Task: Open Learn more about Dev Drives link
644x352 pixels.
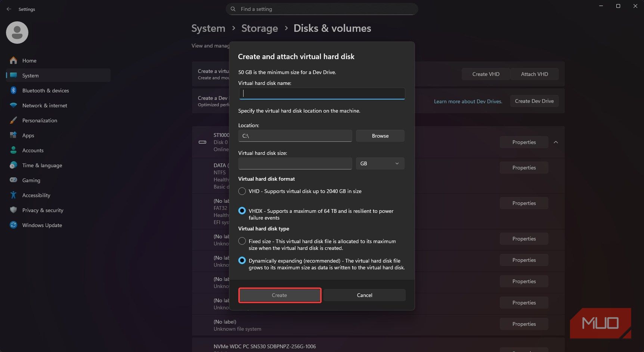Action: [468, 101]
